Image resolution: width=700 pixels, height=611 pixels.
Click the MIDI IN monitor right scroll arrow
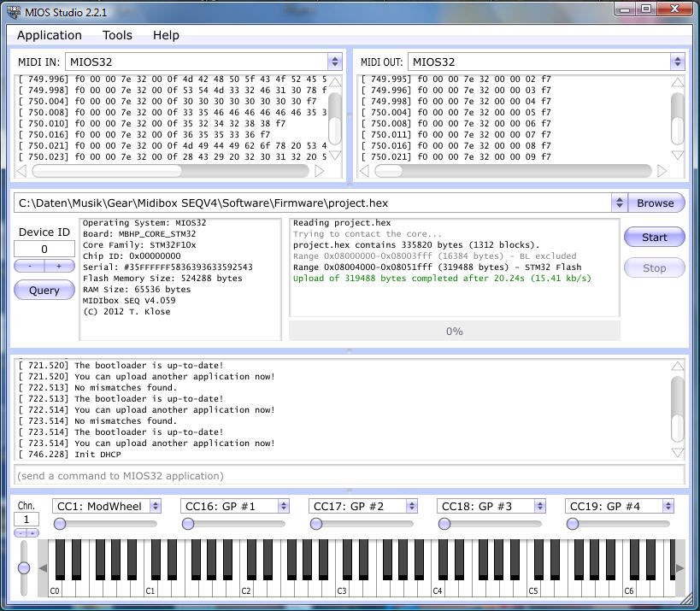click(x=319, y=171)
